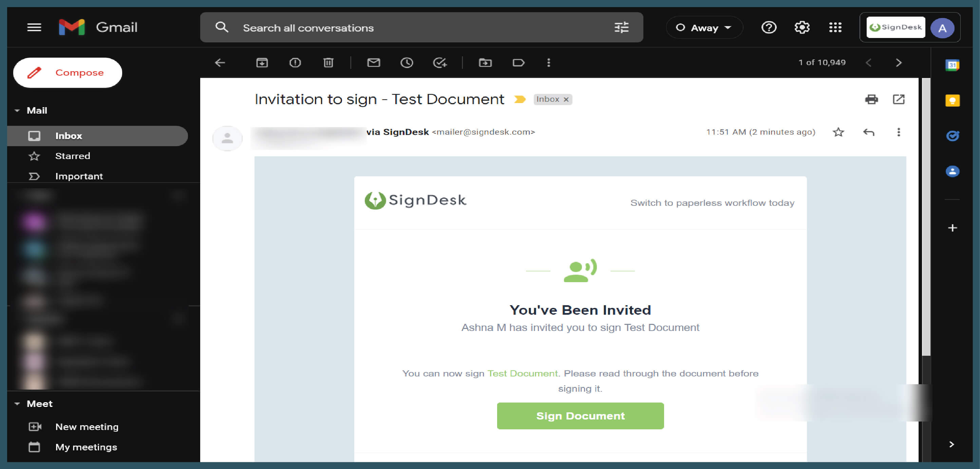The height and width of the screenshot is (469, 980).
Task: Start a New meeting
Action: coord(86,427)
